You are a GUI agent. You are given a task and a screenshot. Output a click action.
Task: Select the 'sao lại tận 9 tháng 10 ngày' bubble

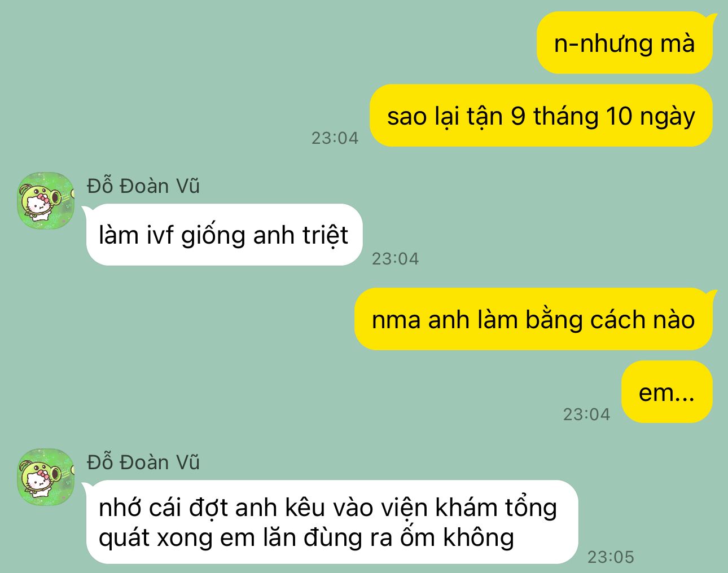tap(541, 116)
